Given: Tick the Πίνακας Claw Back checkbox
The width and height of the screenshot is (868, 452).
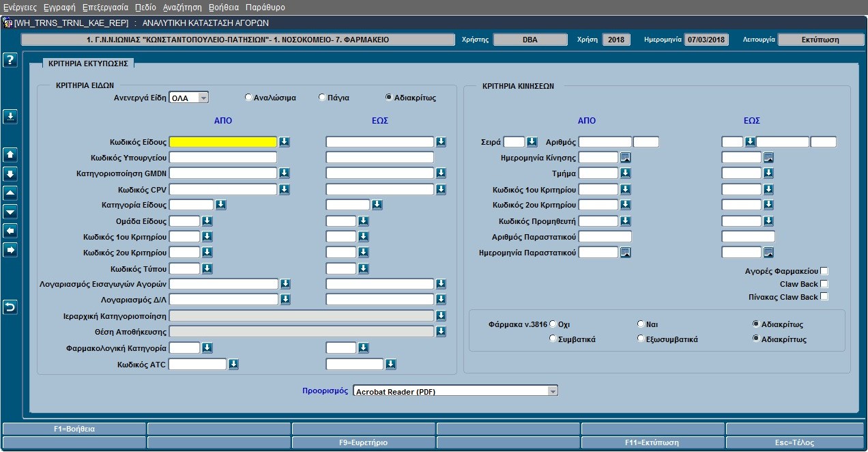Looking at the screenshot, I should pos(824,297).
